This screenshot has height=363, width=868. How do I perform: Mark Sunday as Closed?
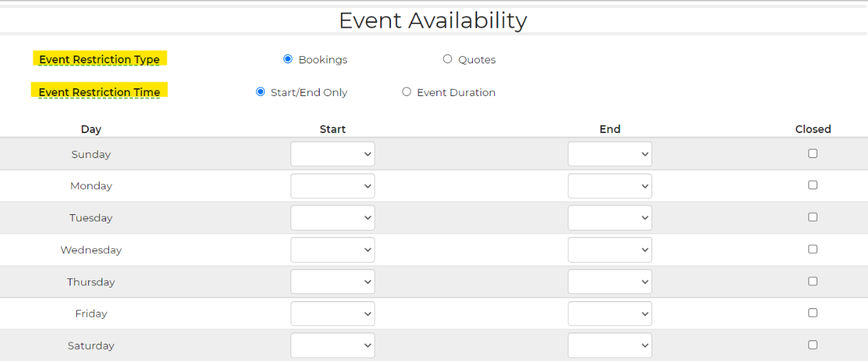tap(812, 154)
